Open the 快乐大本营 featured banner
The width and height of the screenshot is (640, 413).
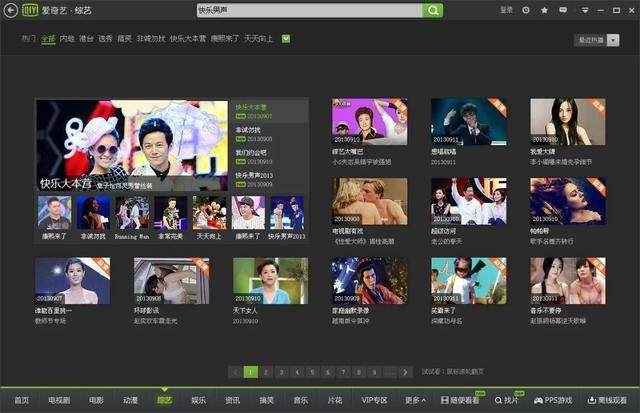click(x=133, y=145)
